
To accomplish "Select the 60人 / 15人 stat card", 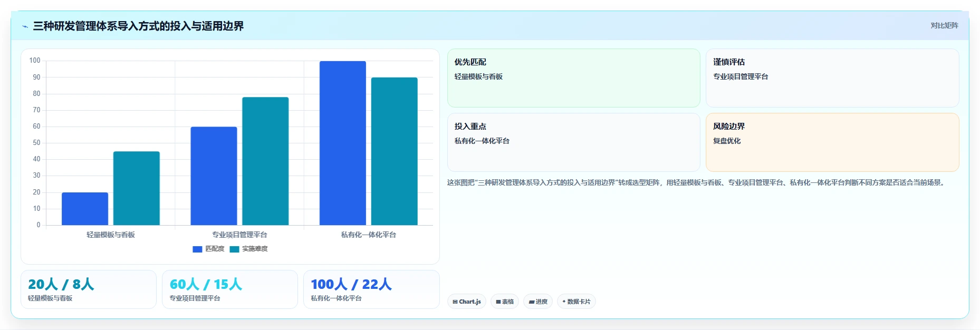I will tap(230, 289).
